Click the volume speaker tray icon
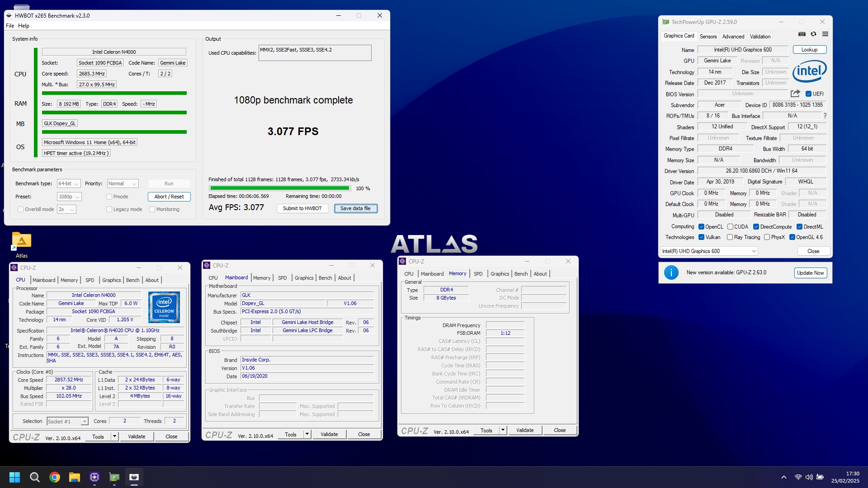Screen dimensions: 868x488 coord(809,477)
